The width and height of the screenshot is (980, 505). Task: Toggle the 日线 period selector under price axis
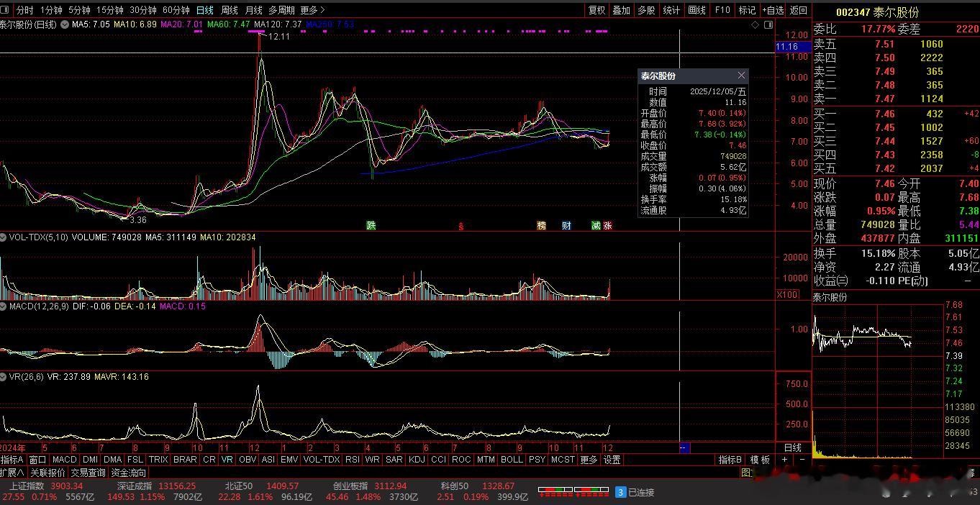click(792, 447)
